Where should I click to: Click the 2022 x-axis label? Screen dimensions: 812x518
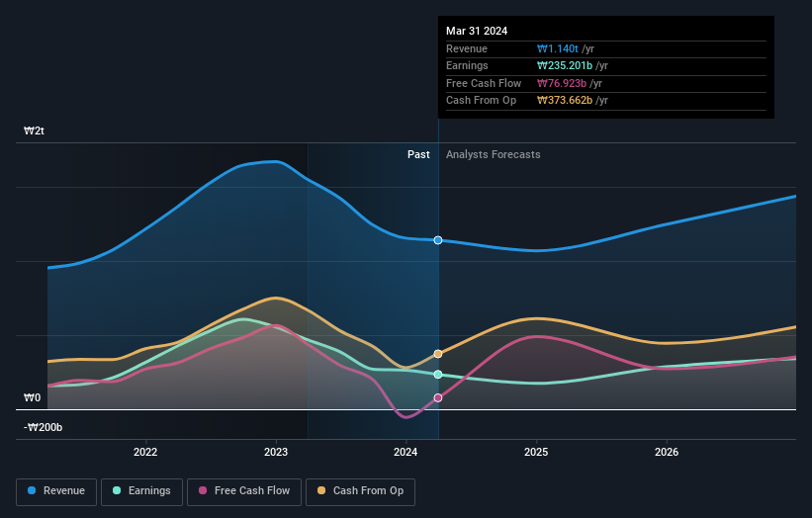coord(145,452)
